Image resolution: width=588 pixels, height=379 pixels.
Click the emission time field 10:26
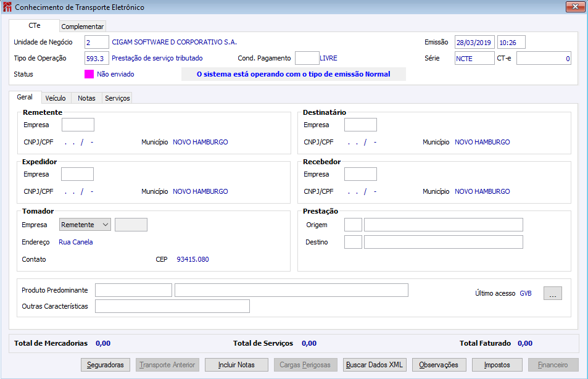pos(511,42)
